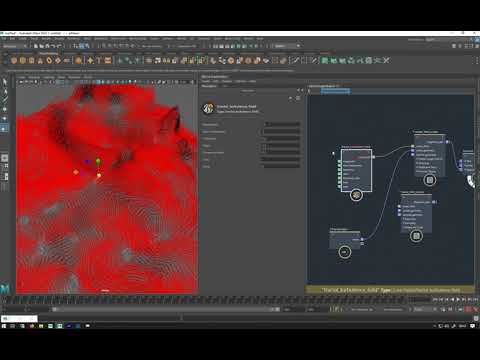This screenshot has height=360, width=480.
Task: Play the animation forward
Action: [459, 300]
